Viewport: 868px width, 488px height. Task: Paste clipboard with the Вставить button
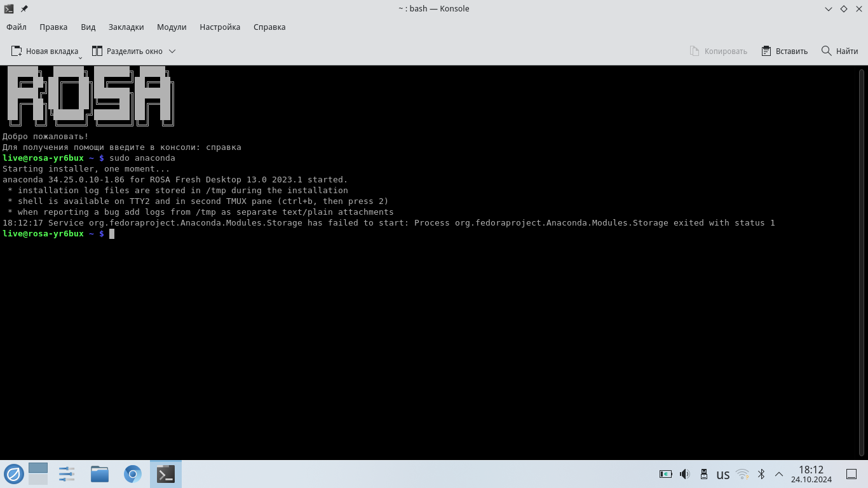coord(784,51)
